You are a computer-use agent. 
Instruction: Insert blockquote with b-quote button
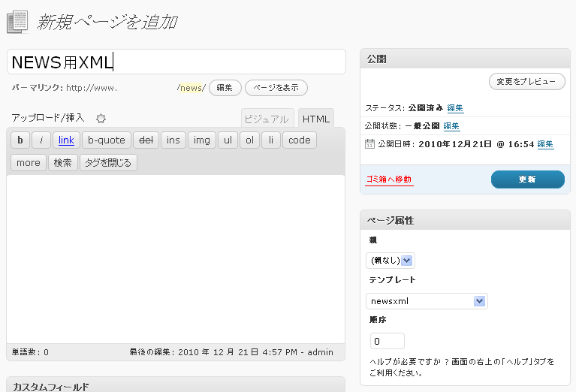(x=107, y=140)
